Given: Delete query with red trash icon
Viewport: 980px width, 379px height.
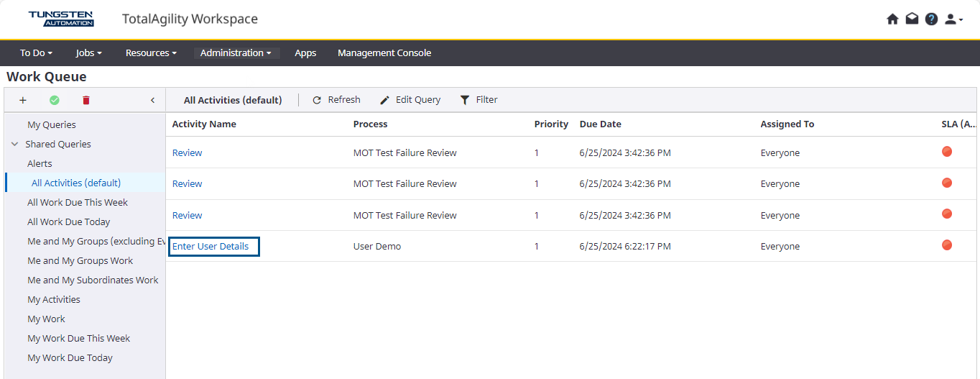Looking at the screenshot, I should [86, 100].
